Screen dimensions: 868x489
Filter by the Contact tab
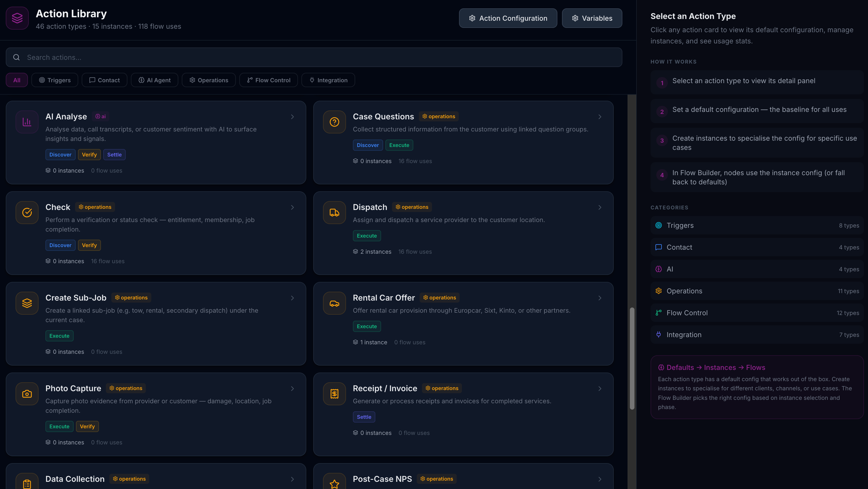[104, 80]
